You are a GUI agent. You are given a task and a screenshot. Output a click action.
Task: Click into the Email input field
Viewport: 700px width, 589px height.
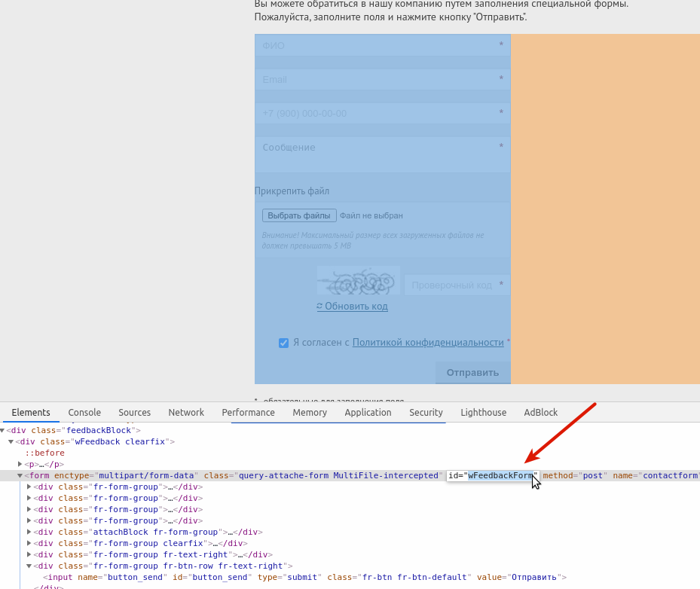(383, 79)
